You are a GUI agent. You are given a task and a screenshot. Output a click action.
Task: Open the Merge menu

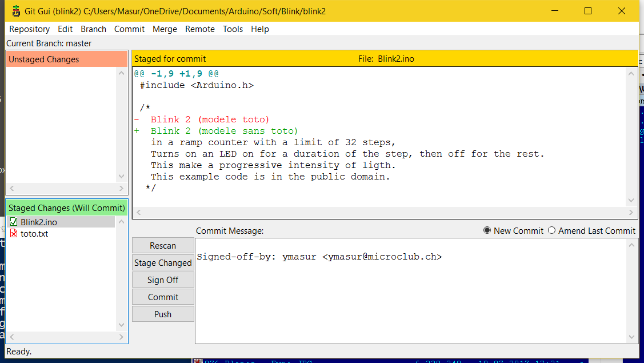tap(165, 29)
